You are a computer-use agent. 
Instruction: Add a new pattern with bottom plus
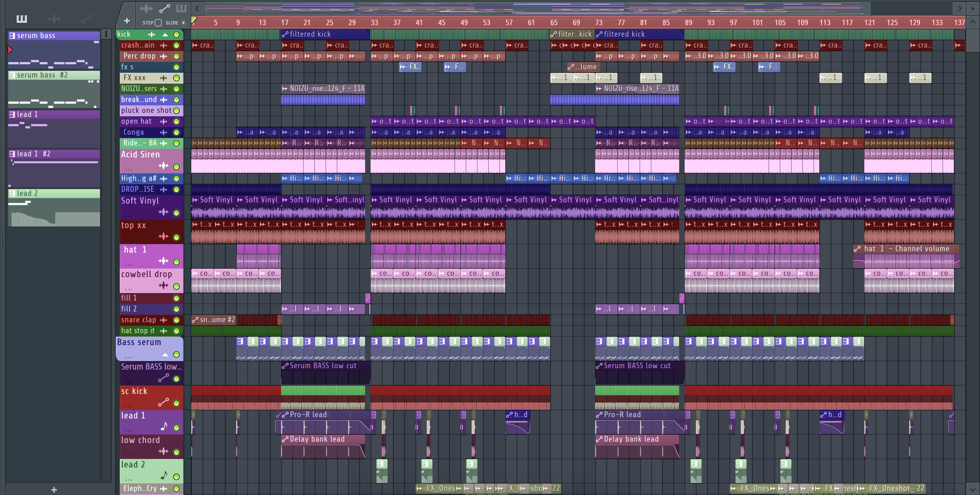(x=54, y=490)
